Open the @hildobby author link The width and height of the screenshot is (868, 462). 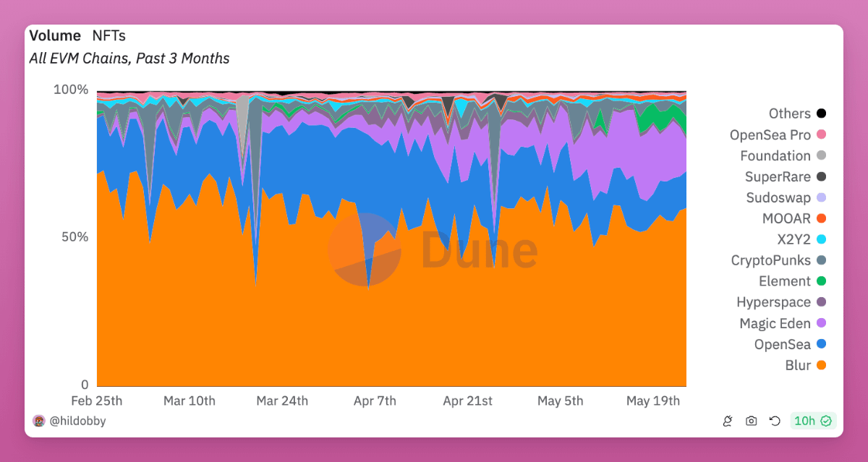tap(77, 421)
